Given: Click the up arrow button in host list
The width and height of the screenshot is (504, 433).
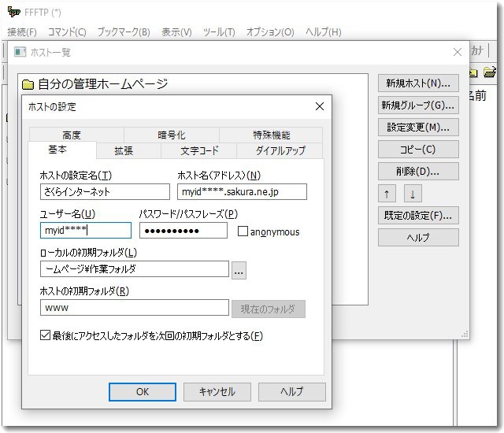Looking at the screenshot, I should [x=387, y=193].
